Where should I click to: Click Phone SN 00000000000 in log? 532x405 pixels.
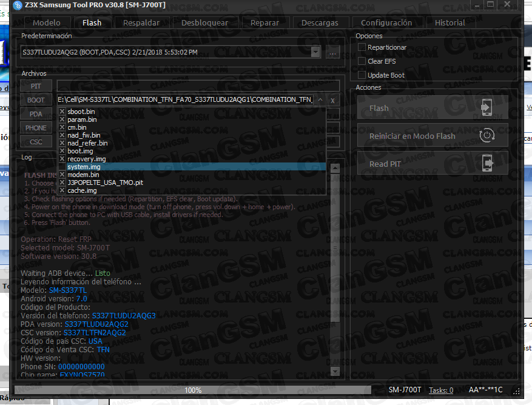click(81, 367)
